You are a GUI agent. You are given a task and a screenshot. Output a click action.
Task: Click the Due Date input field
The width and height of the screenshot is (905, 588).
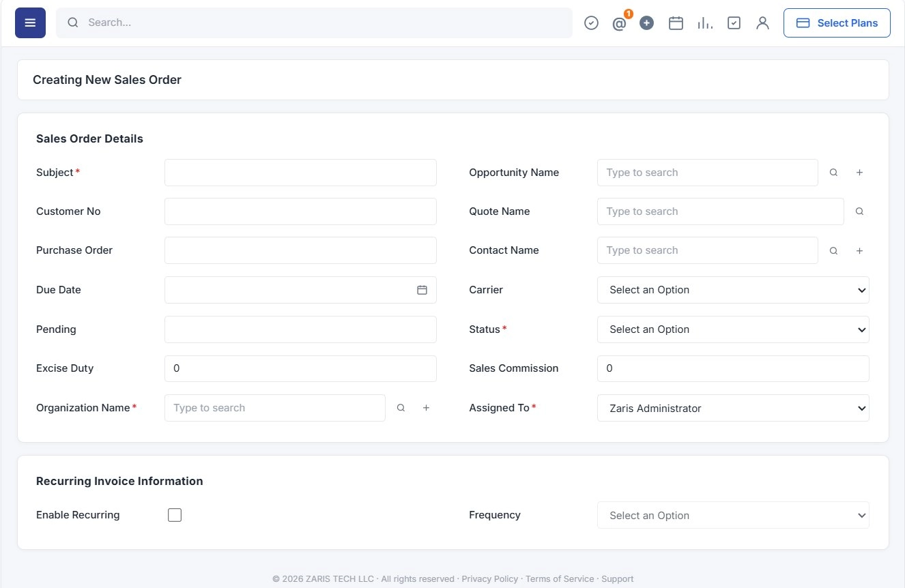tap(300, 290)
